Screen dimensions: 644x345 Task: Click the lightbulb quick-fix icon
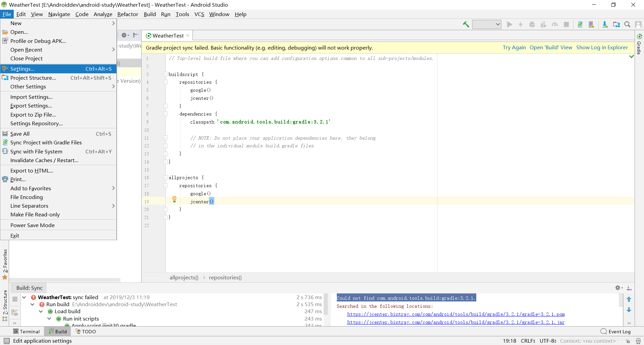(174, 199)
